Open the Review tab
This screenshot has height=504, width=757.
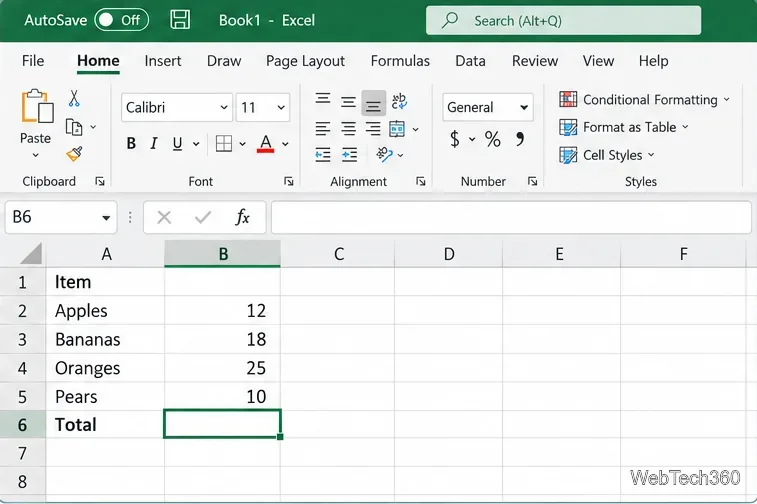pos(535,61)
